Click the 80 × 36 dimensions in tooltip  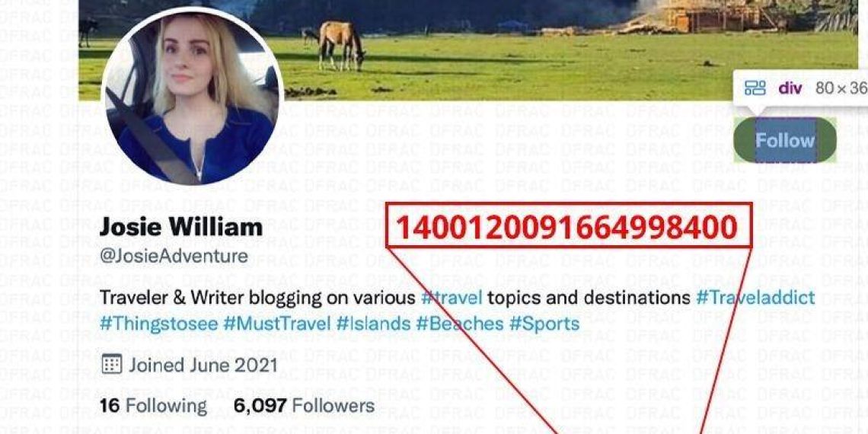coord(841,88)
